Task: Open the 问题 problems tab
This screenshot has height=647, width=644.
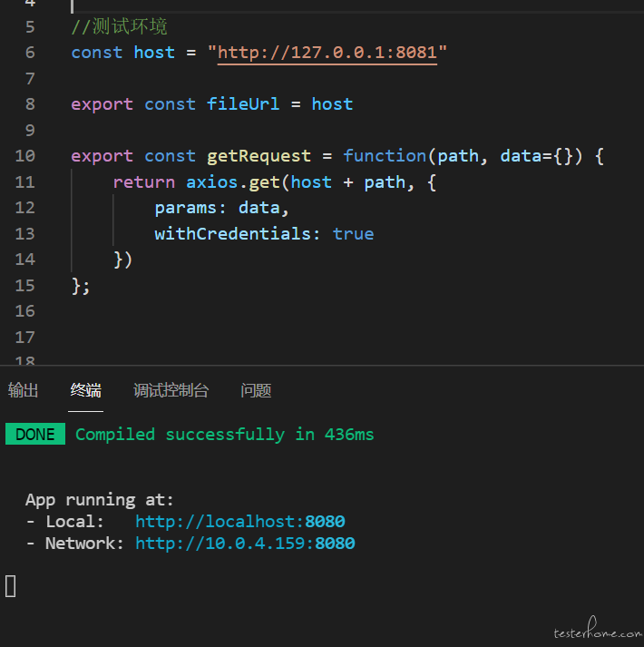Action: (256, 390)
